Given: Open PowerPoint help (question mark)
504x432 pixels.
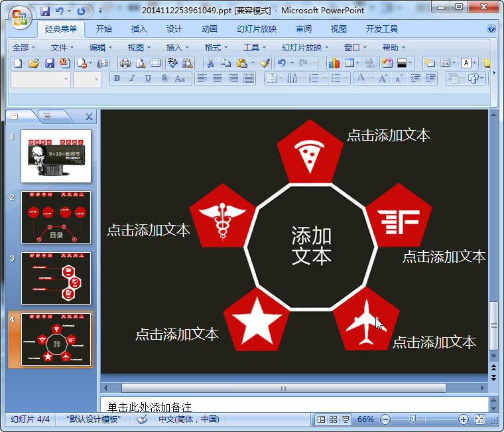Looking at the screenshot, I should (491, 29).
